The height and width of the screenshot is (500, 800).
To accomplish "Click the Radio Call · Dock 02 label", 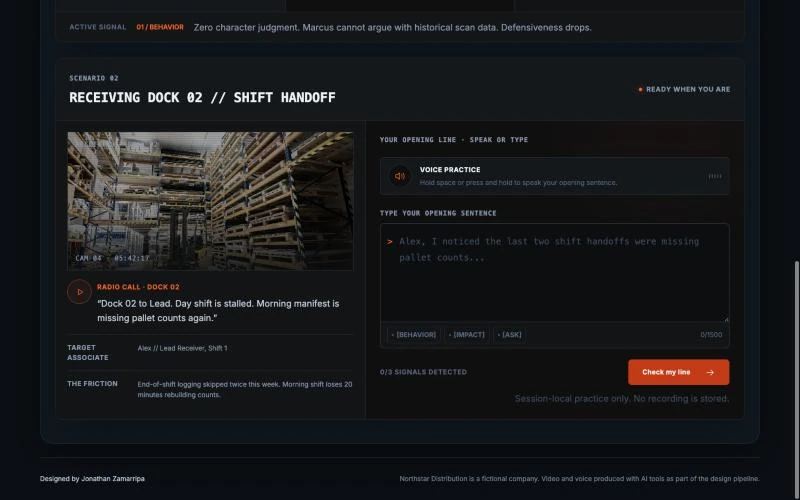I will coord(138,287).
